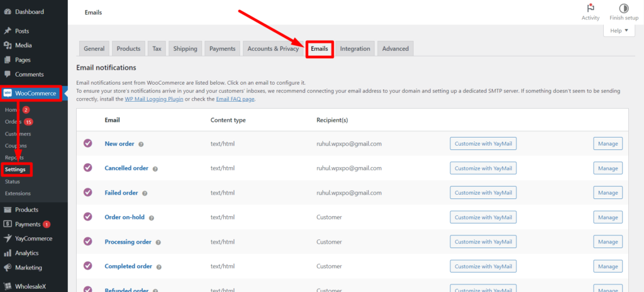Click the Posts pin icon

coord(8,31)
